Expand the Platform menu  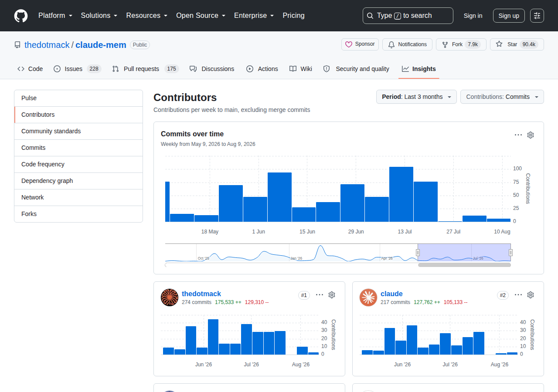pyautogui.click(x=55, y=16)
